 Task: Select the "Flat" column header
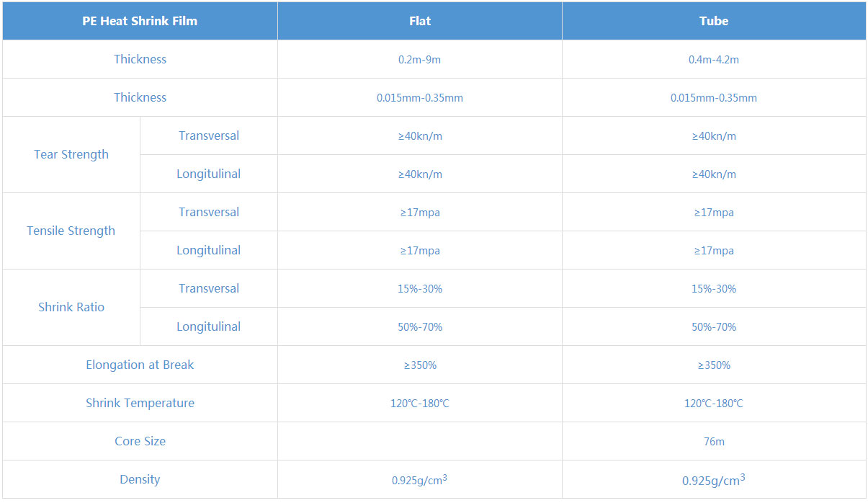[420, 21]
